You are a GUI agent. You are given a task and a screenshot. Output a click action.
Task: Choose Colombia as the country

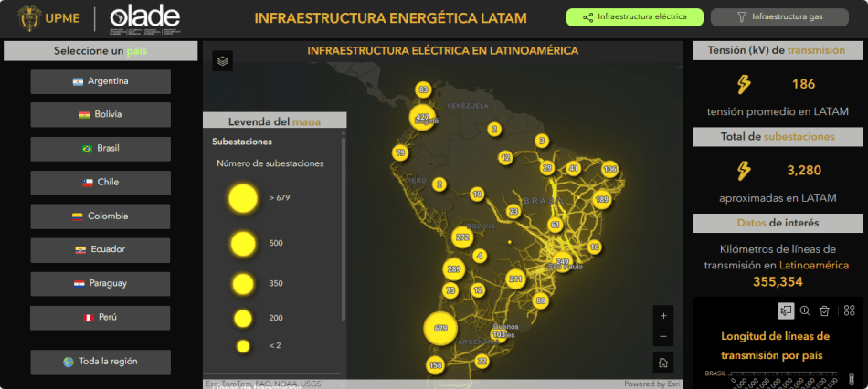click(x=101, y=216)
